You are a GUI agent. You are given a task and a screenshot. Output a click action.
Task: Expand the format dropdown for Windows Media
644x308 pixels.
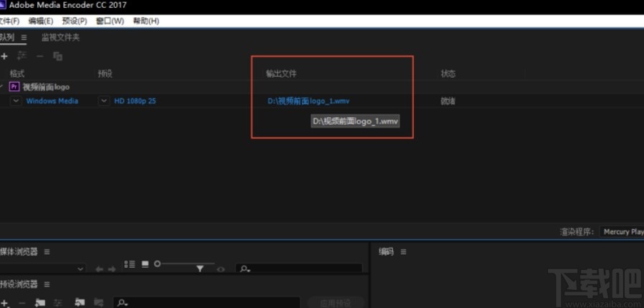coord(16,101)
